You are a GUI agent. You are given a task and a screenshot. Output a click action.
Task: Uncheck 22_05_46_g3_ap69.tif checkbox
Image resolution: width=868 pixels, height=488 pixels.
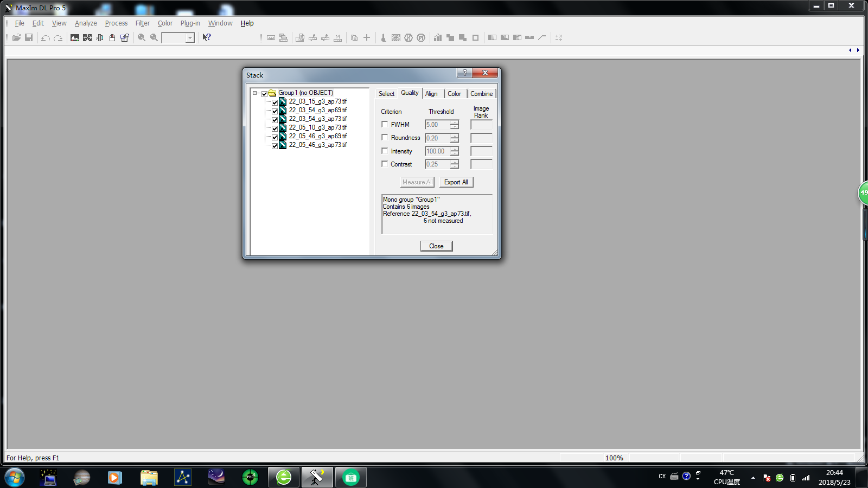tap(275, 137)
